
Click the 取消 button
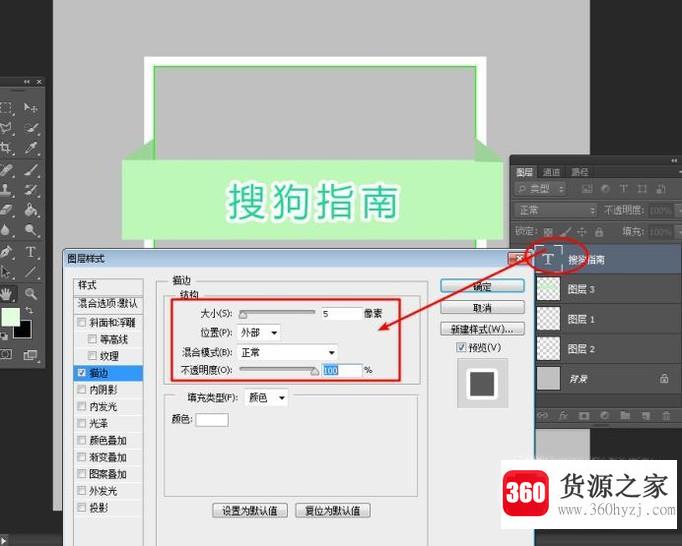pos(482,308)
